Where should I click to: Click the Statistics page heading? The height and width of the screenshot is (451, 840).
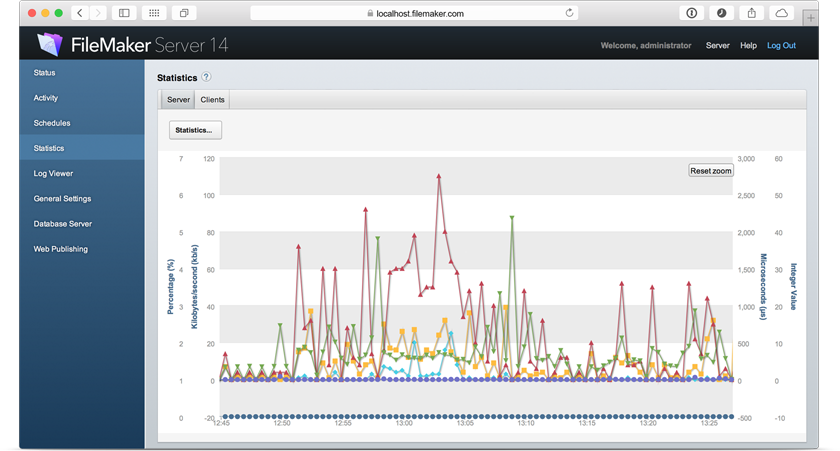coord(177,78)
